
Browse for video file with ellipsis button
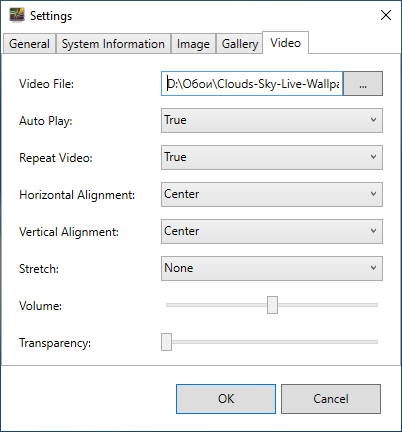pos(363,84)
